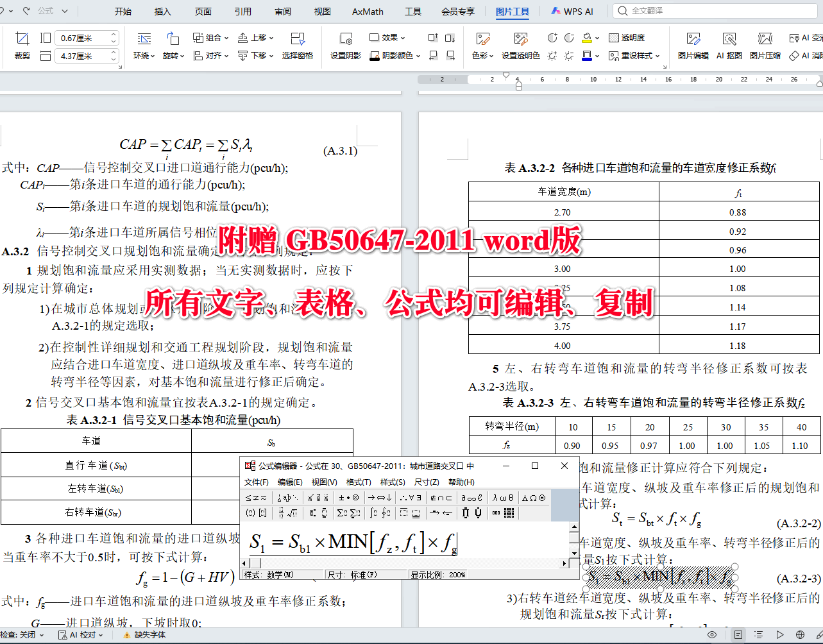Click the Greek letters palette in equation editor
823x644 pixels.
(502, 498)
